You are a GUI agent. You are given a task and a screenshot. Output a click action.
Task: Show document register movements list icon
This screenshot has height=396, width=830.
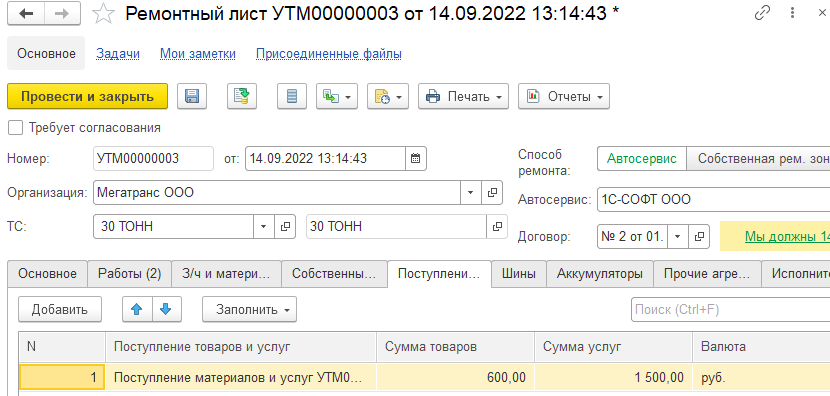click(x=292, y=96)
